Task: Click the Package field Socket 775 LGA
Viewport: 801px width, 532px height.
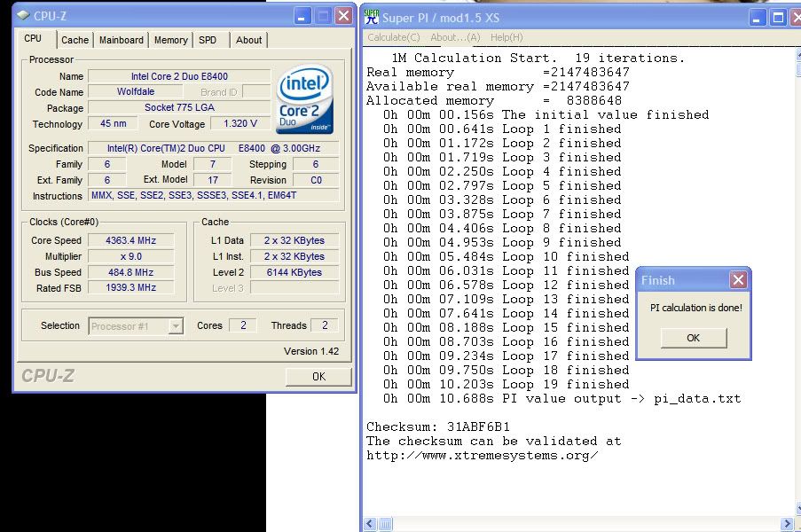Action: click(179, 107)
